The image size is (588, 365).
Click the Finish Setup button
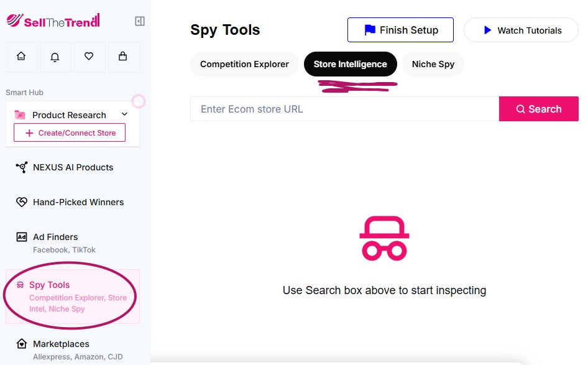coord(400,29)
